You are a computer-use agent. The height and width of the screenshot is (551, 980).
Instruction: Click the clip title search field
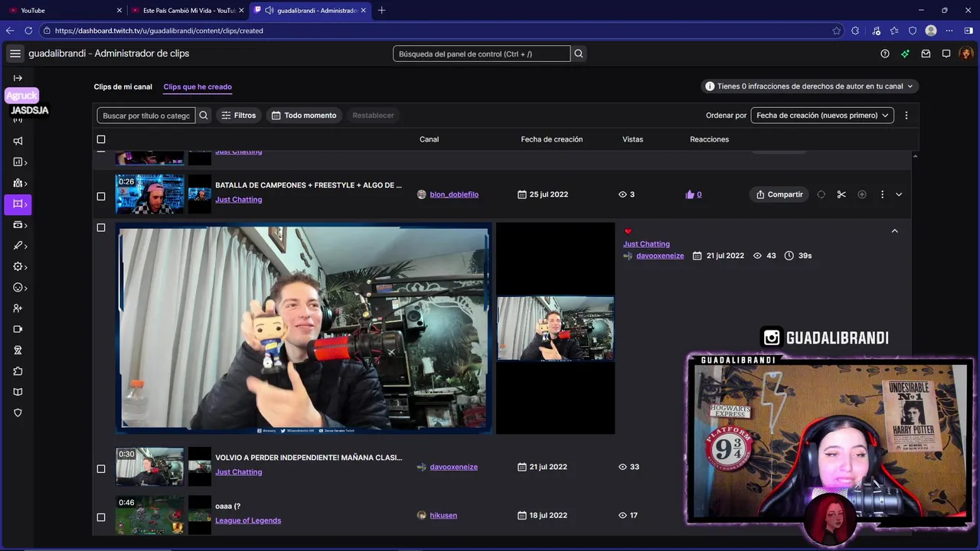click(146, 116)
